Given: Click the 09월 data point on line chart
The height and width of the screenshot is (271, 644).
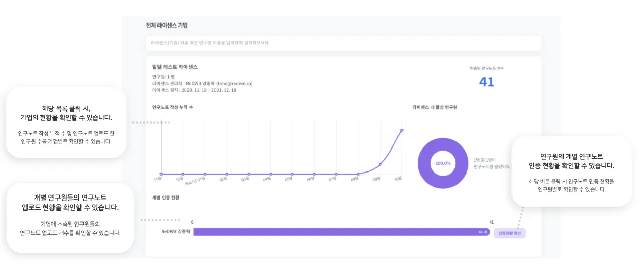Looking at the screenshot, I should tap(380, 164).
